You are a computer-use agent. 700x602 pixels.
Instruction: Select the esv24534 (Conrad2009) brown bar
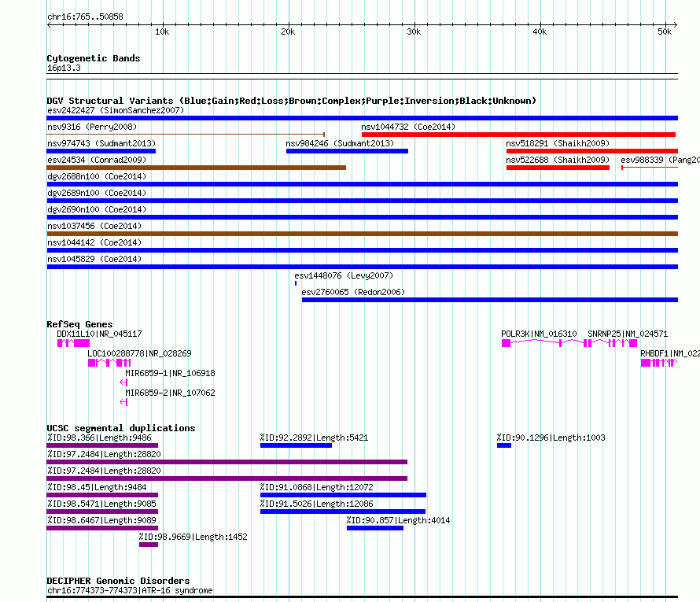pos(197,168)
